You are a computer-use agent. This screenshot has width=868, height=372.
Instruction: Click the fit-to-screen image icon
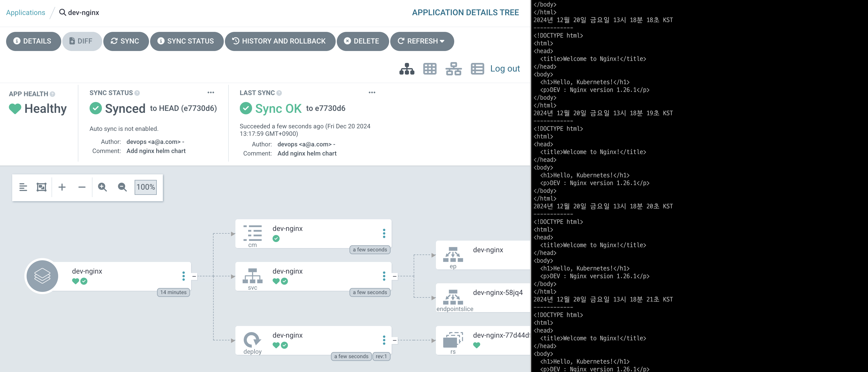tap(42, 187)
